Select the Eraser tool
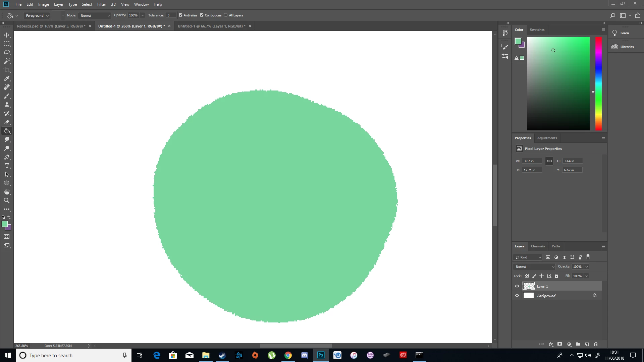Screen dimensions: 644x362 [x=7, y=122]
